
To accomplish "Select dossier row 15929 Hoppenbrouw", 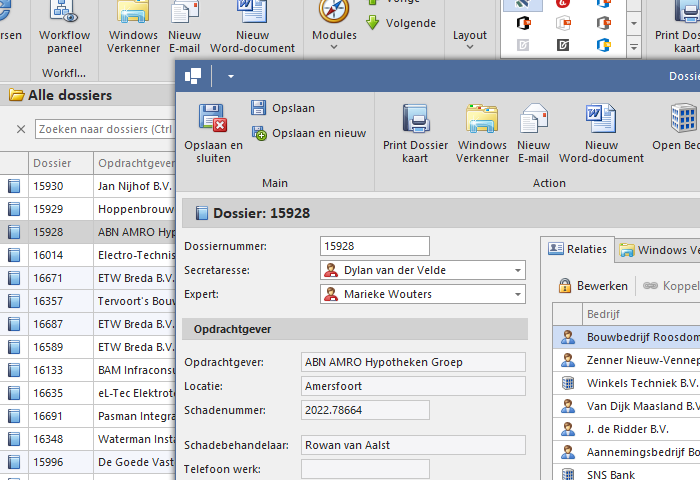I will pos(88,209).
